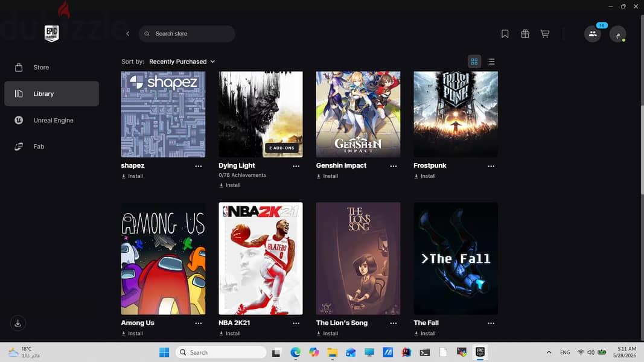The height and width of the screenshot is (362, 644).
Task: Click the Dying Light cover art
Action: click(260, 114)
